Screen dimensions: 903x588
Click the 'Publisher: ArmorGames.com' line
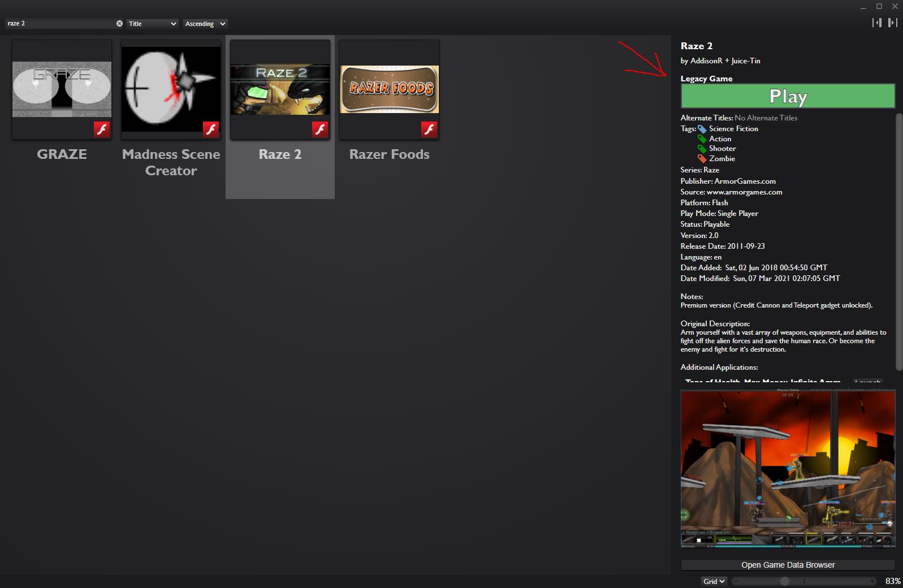click(728, 181)
